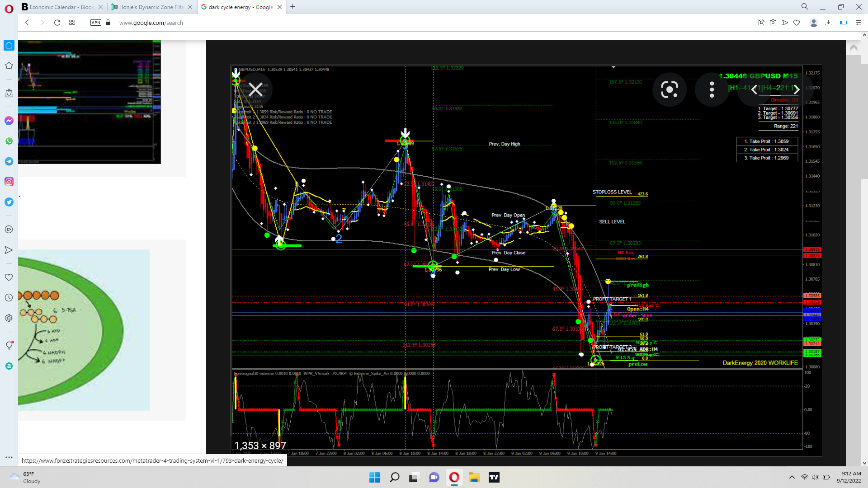The height and width of the screenshot is (488, 868).
Task: Take a page snapshot with camera icon
Action: [x=773, y=23]
